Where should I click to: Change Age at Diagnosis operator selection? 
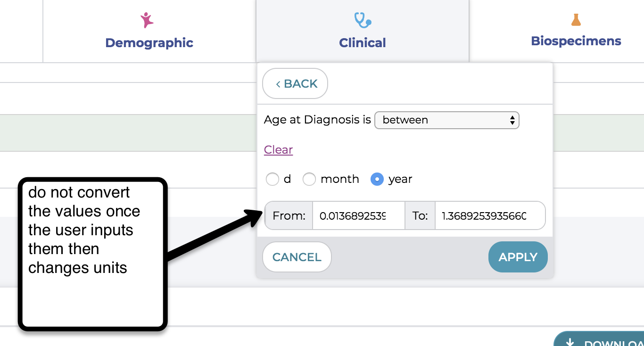(x=446, y=120)
